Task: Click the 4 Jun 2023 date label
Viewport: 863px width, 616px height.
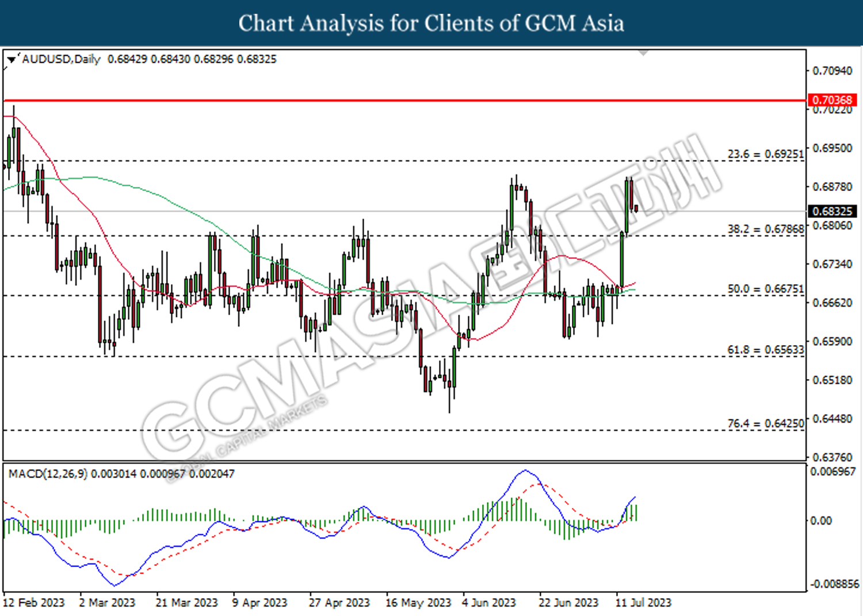Action: pyautogui.click(x=489, y=603)
